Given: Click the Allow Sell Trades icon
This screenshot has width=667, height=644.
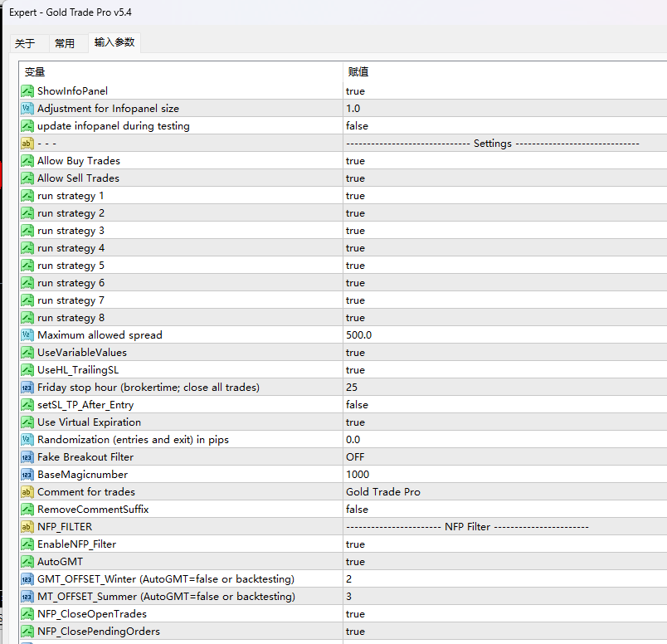Looking at the screenshot, I should [27, 178].
